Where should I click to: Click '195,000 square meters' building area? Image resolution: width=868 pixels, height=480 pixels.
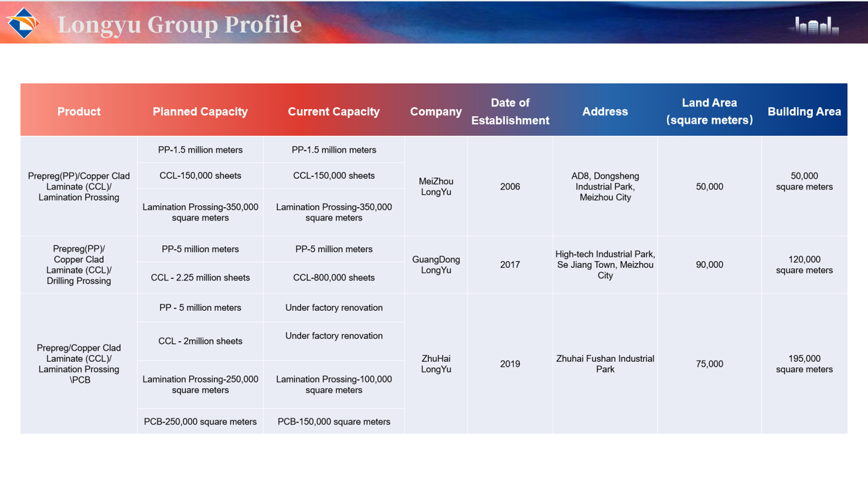(x=804, y=364)
